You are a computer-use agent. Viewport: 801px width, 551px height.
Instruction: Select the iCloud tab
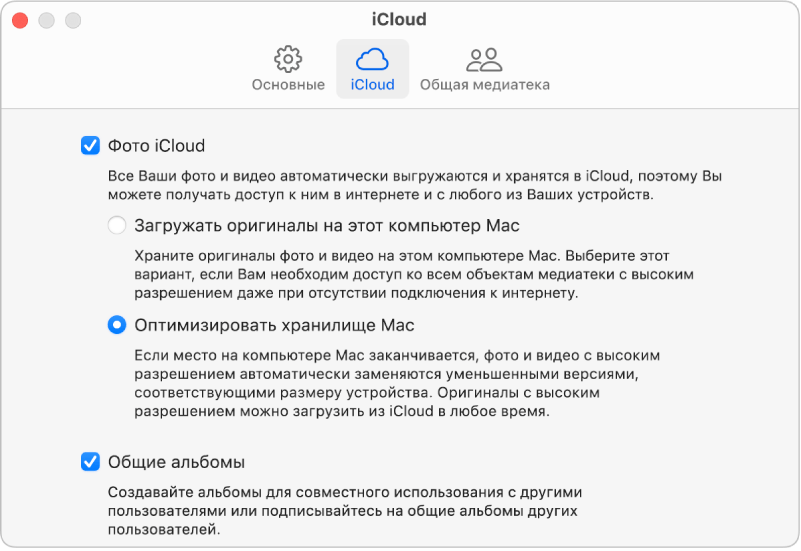[x=372, y=69]
